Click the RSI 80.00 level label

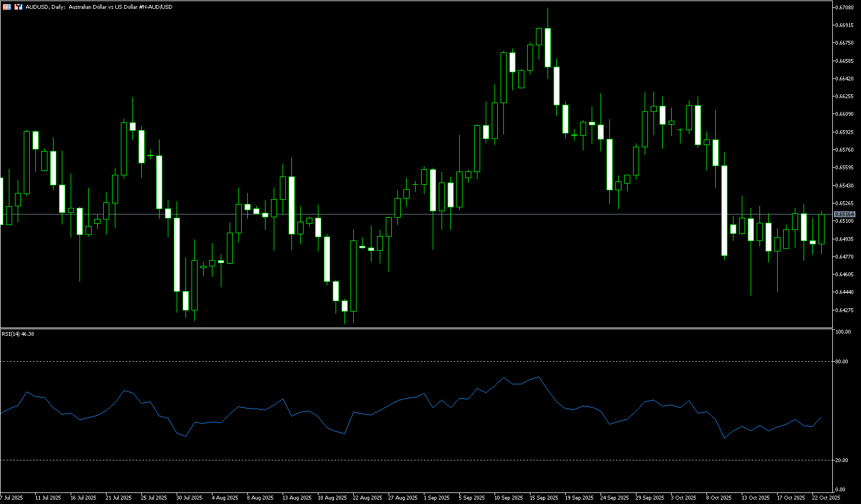tap(842, 362)
